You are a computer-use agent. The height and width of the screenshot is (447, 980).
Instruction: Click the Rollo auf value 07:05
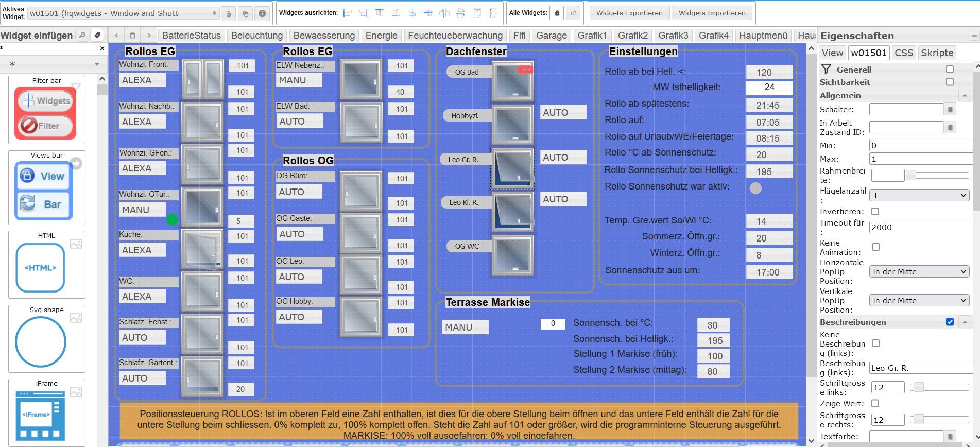tap(769, 122)
